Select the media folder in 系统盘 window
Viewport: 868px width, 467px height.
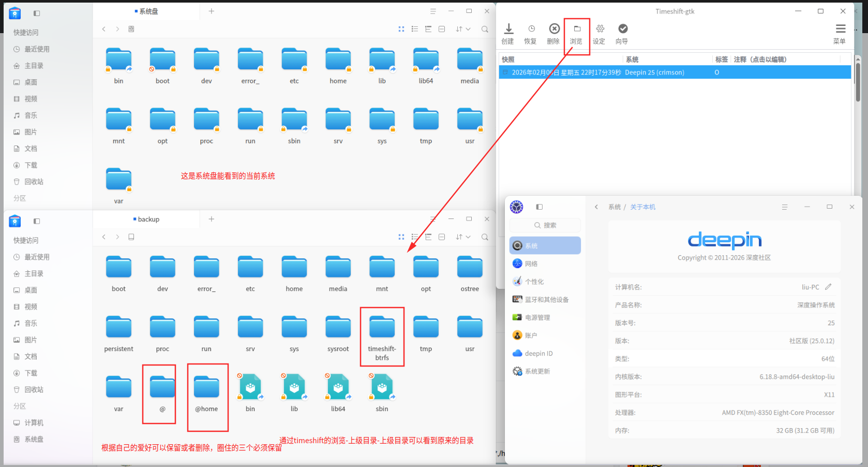tap(470, 66)
